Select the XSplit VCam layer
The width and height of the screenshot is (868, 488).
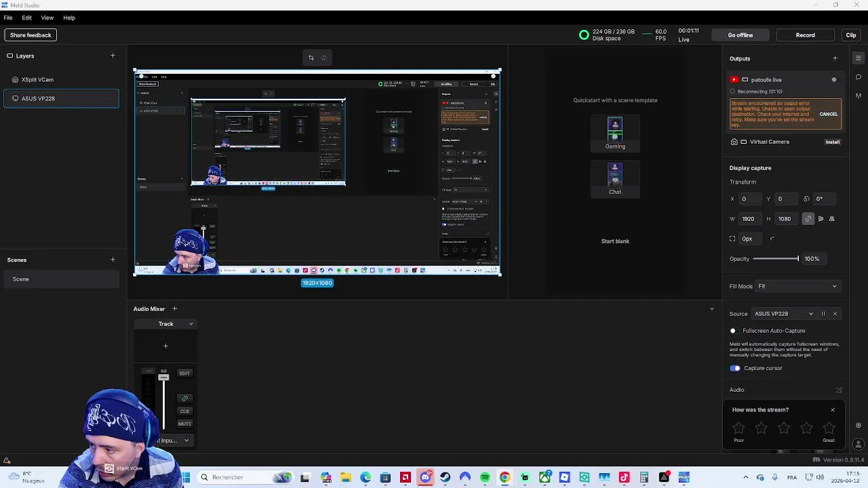[62, 79]
